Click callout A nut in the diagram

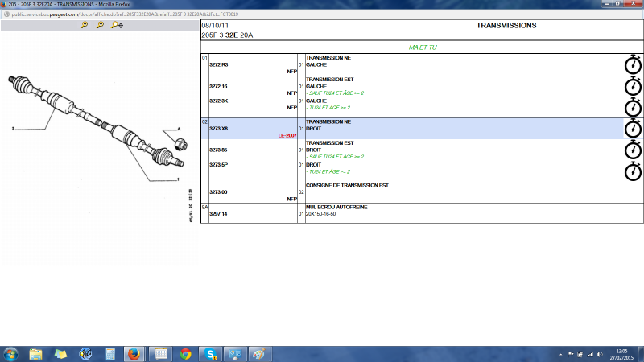[x=180, y=145]
